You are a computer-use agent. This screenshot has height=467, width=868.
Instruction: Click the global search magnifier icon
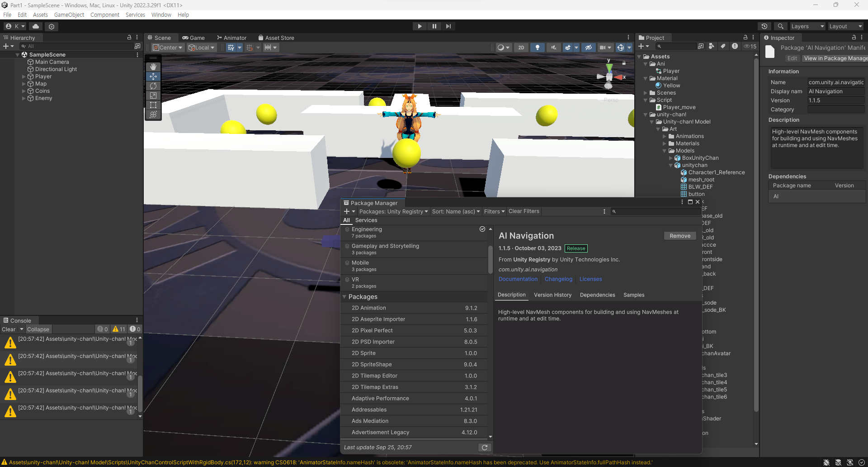780,26
